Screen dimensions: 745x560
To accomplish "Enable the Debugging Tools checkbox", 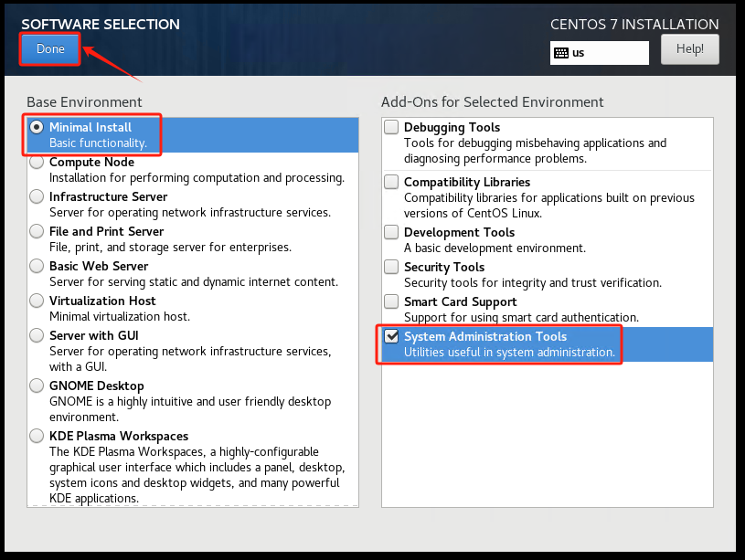I will tap(391, 128).
